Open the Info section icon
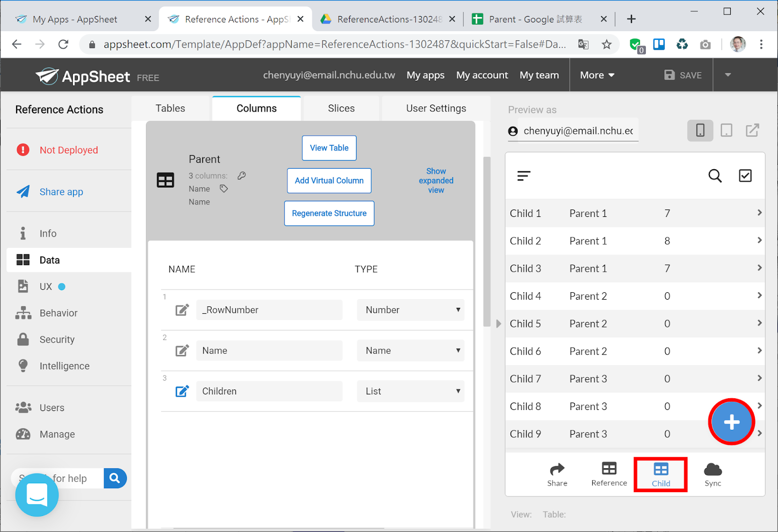This screenshot has width=778, height=532. 23,233
